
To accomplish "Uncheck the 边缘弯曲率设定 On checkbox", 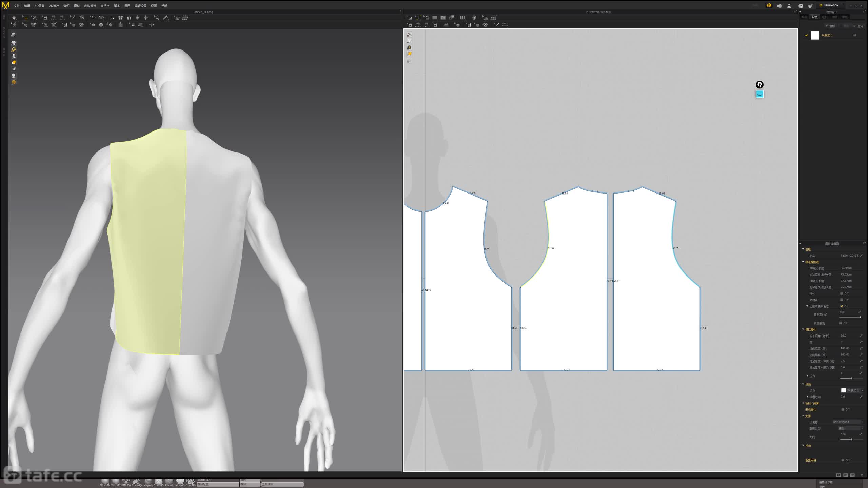I will [x=842, y=306].
